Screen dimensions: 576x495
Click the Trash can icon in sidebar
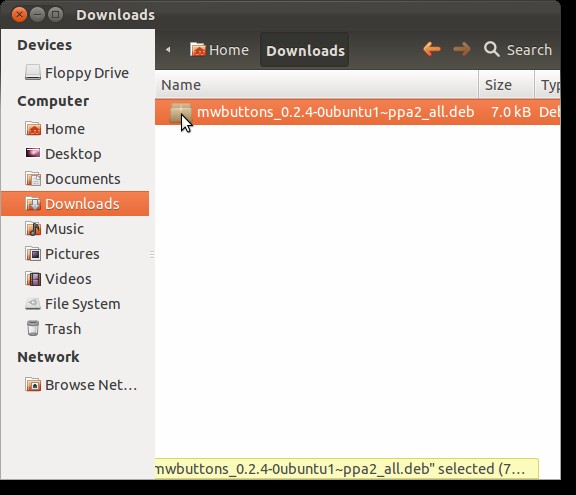pos(33,328)
